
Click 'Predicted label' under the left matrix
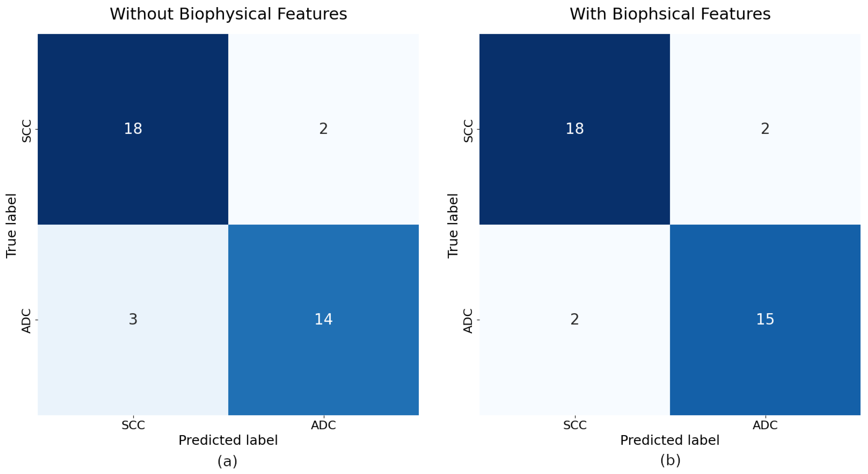tap(228, 440)
